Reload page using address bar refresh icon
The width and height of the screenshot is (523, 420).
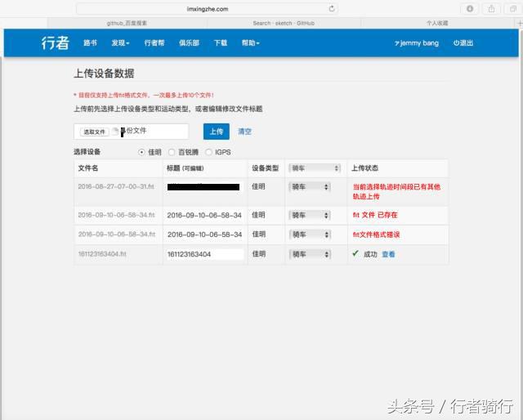point(332,9)
